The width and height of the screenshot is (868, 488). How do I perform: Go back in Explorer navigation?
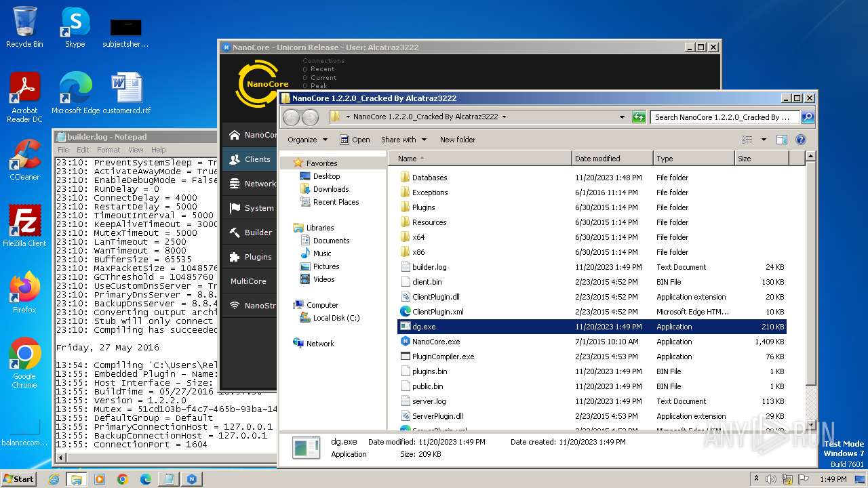pyautogui.click(x=291, y=117)
